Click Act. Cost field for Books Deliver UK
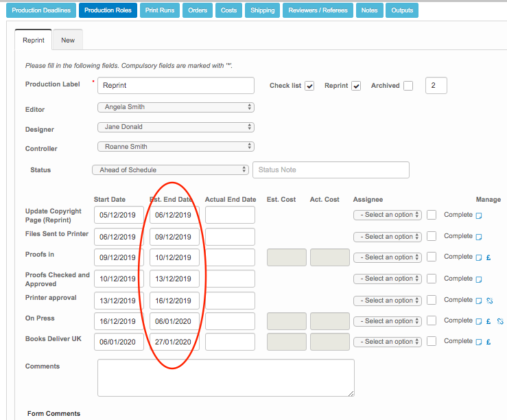This screenshot has height=420, width=507. point(330,342)
